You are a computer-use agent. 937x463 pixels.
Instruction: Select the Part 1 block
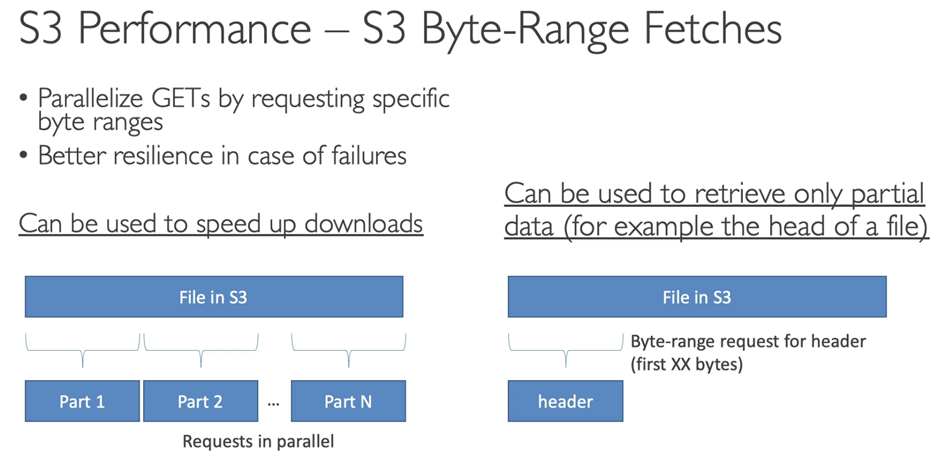click(x=82, y=401)
